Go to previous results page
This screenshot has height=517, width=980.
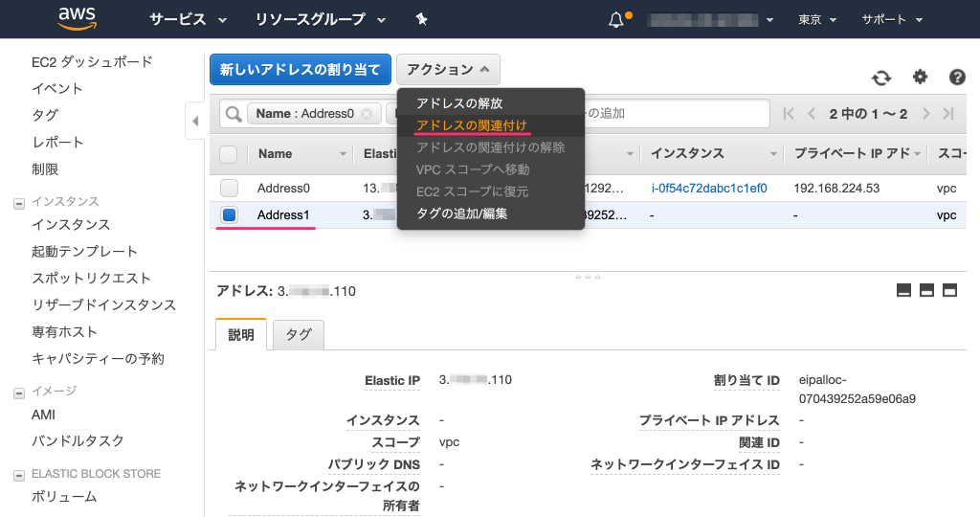(812, 114)
